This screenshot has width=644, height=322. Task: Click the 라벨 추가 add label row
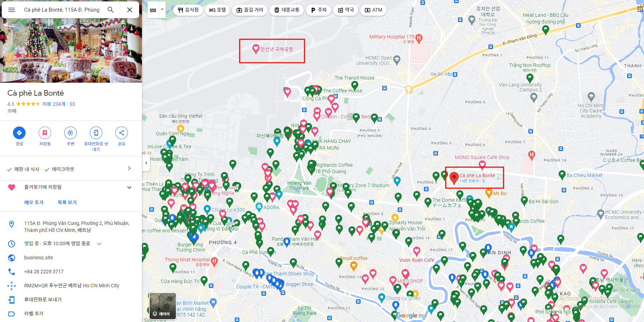pos(71,314)
